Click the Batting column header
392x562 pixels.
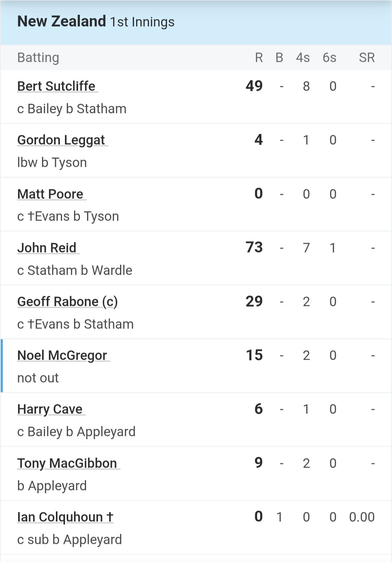38,58
